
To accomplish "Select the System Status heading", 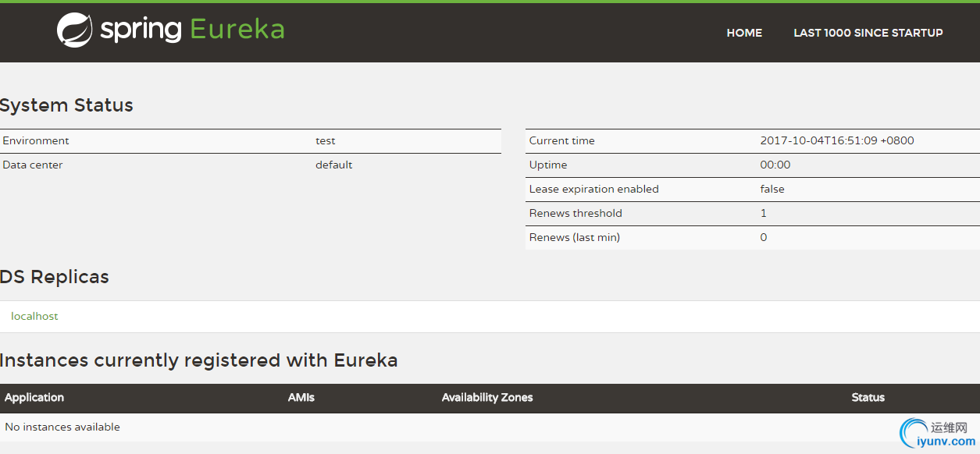I will 66,105.
